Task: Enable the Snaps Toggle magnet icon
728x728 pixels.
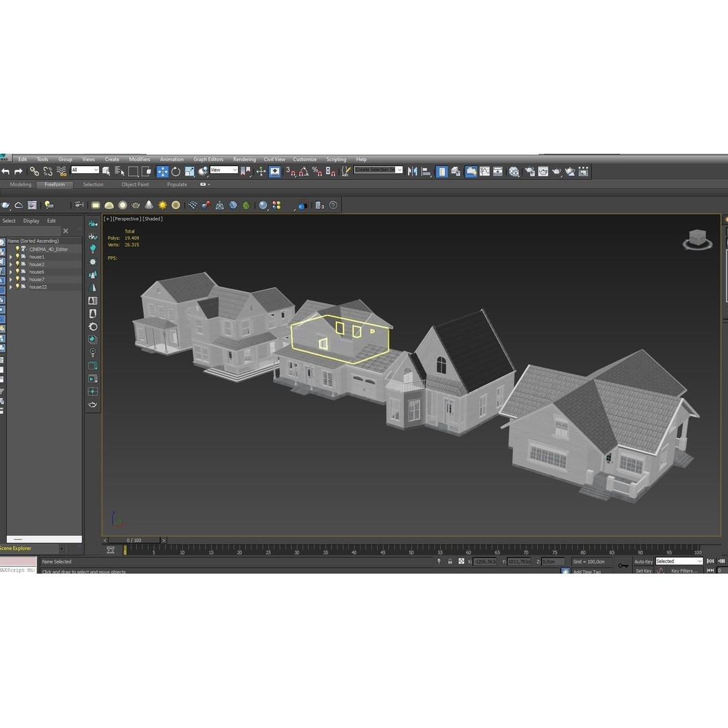Action: pos(290,171)
